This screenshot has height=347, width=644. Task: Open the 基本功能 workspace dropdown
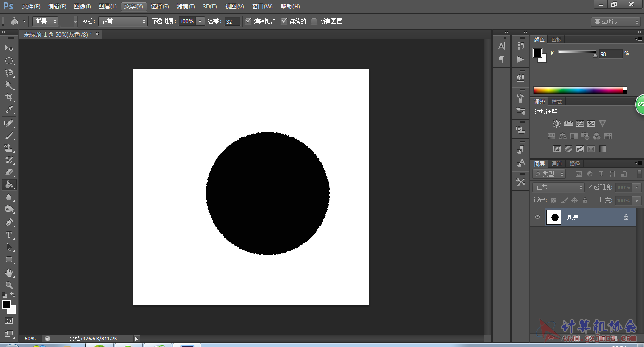[x=615, y=22]
